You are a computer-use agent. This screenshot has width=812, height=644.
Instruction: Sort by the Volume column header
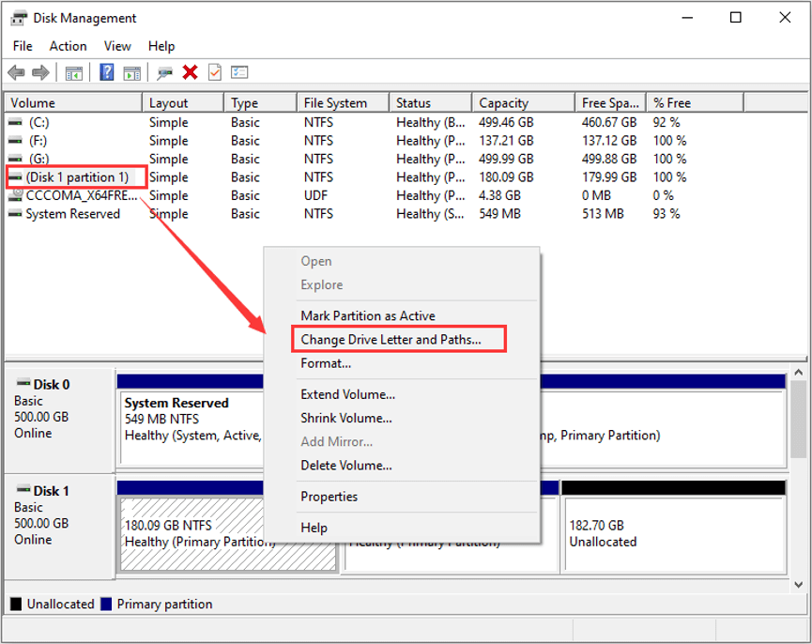[x=73, y=103]
